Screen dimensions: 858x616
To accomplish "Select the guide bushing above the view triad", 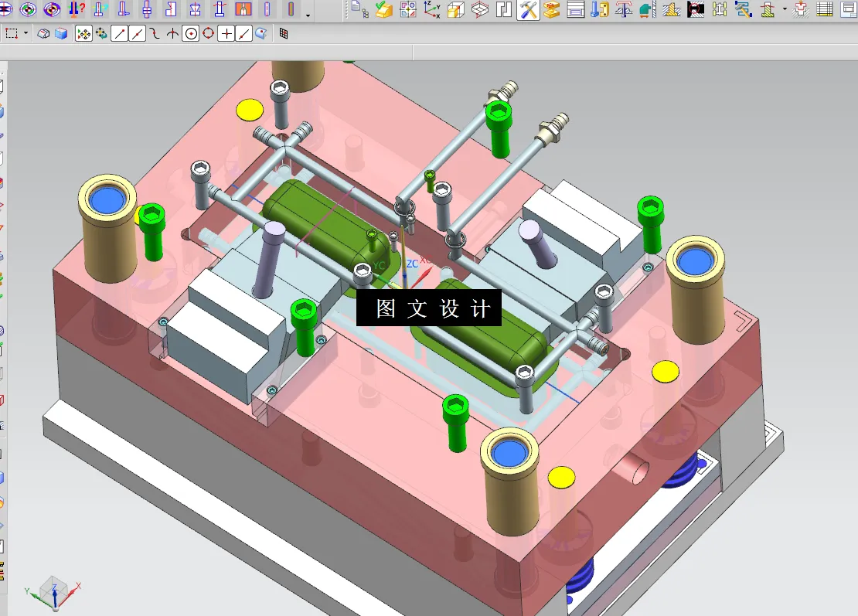I will 107,229.
